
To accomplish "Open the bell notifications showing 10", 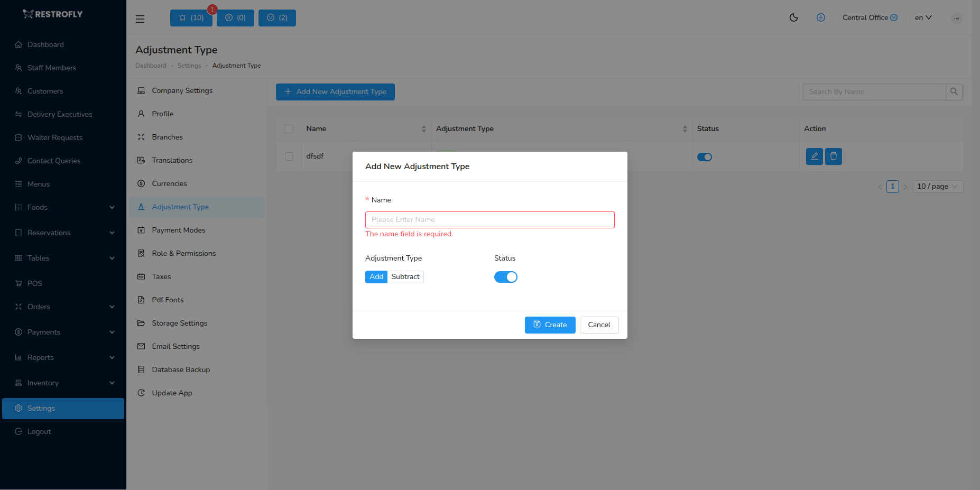I will tap(191, 17).
